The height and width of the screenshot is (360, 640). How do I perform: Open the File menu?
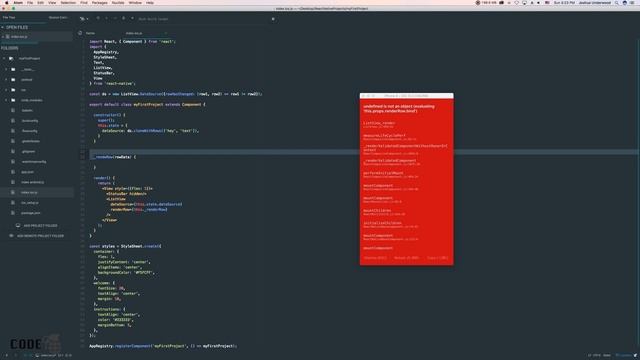click(30, 2)
